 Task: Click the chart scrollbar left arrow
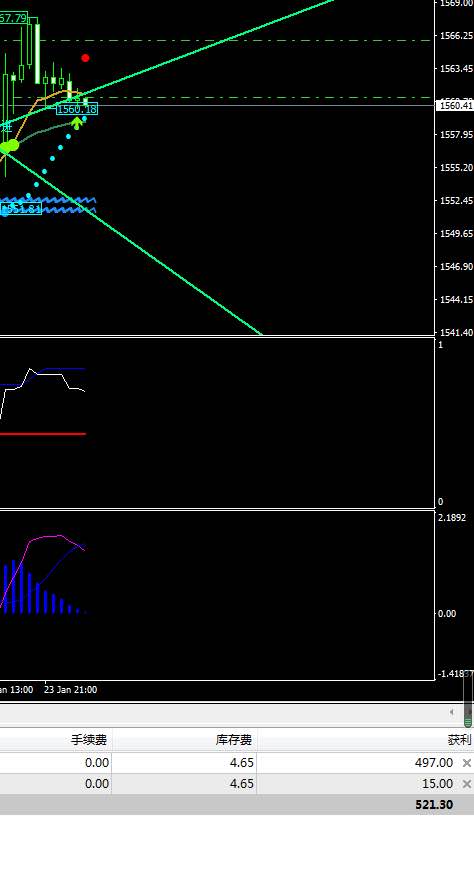[452, 712]
